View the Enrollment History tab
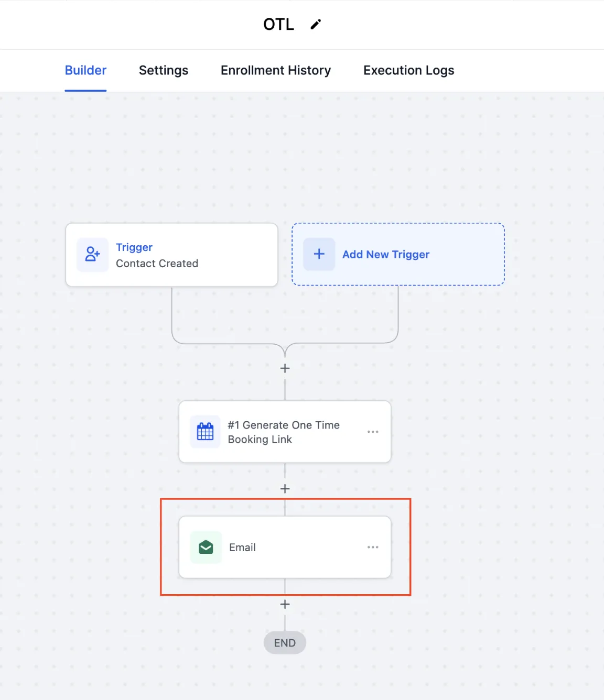The height and width of the screenshot is (700, 604). click(276, 70)
